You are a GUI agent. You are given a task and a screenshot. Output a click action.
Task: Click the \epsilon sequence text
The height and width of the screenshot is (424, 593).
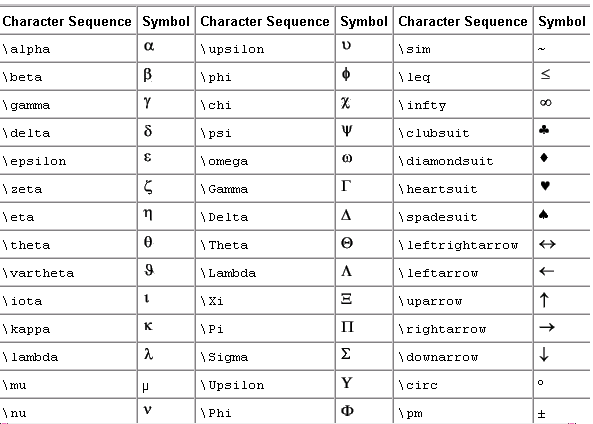(x=34, y=162)
